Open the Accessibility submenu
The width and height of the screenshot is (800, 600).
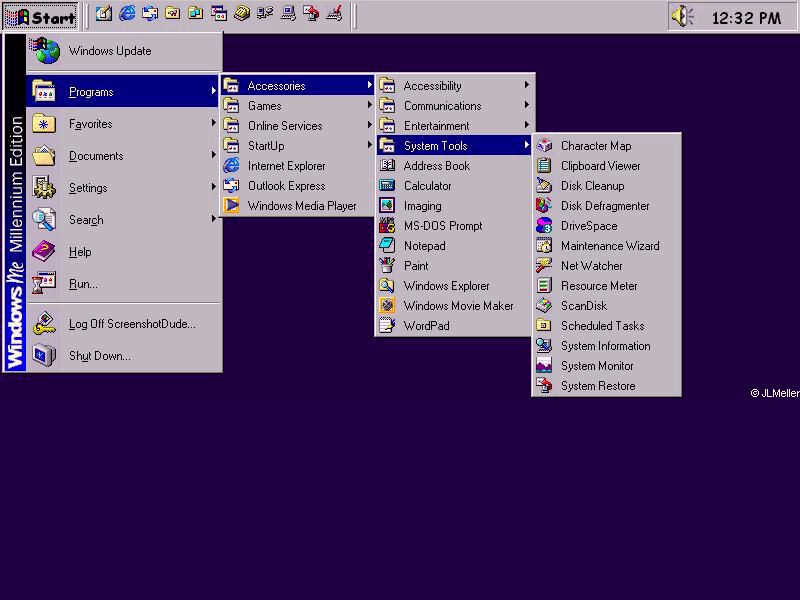coord(455,85)
